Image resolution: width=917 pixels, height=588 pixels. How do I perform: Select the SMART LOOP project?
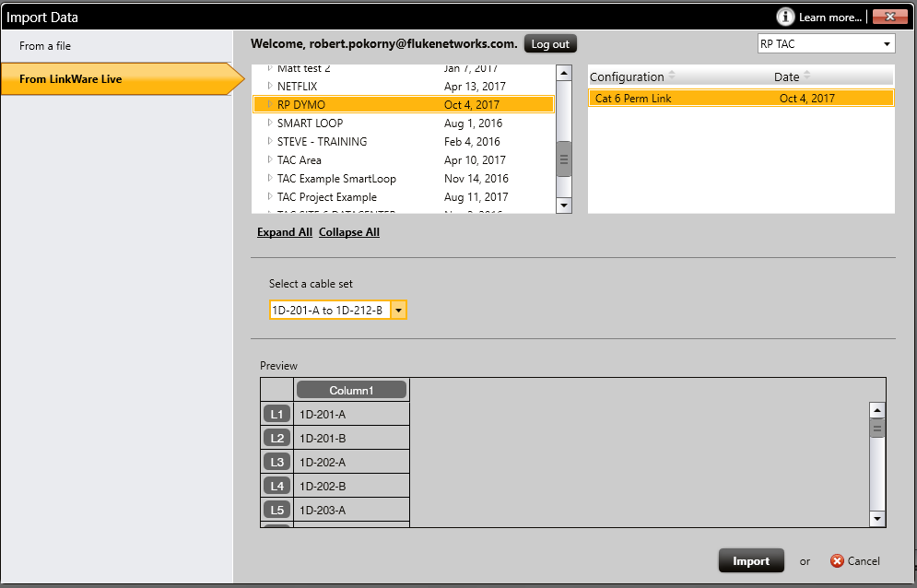click(310, 123)
